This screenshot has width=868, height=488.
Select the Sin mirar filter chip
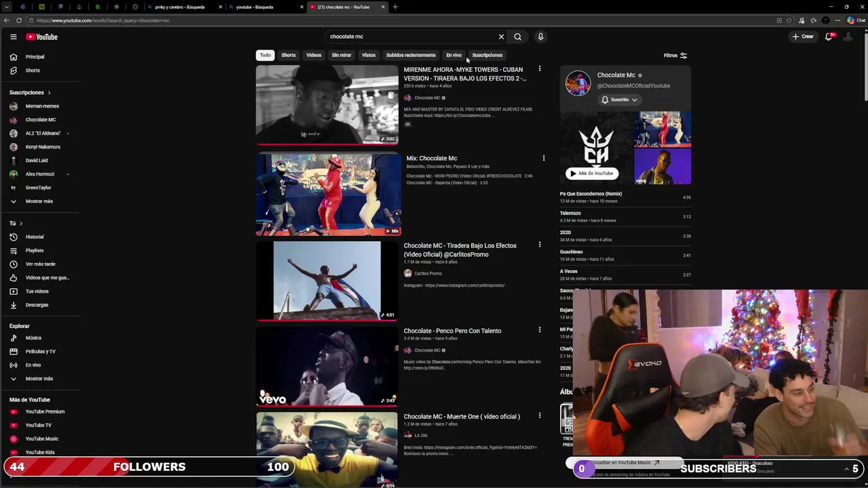342,55
